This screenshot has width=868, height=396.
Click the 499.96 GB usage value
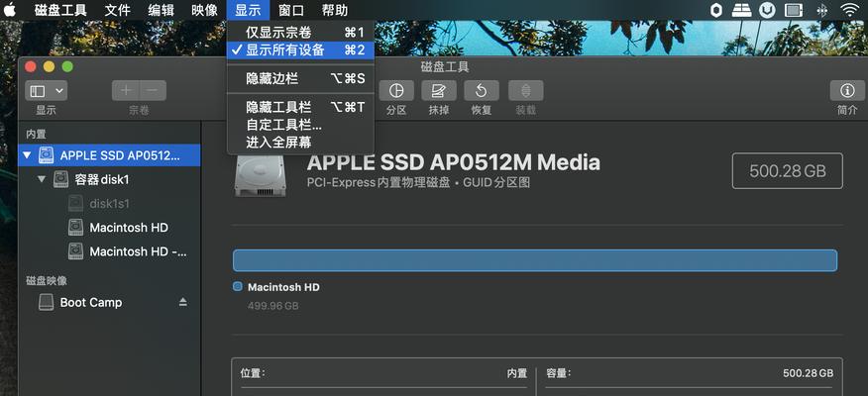coord(272,305)
